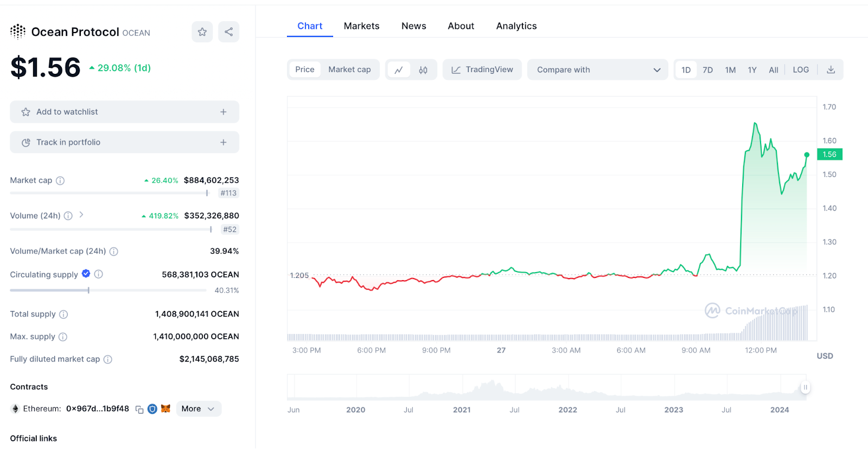Click the $2,145,068,785 fully diluted value
868x449 pixels.
coord(209,359)
